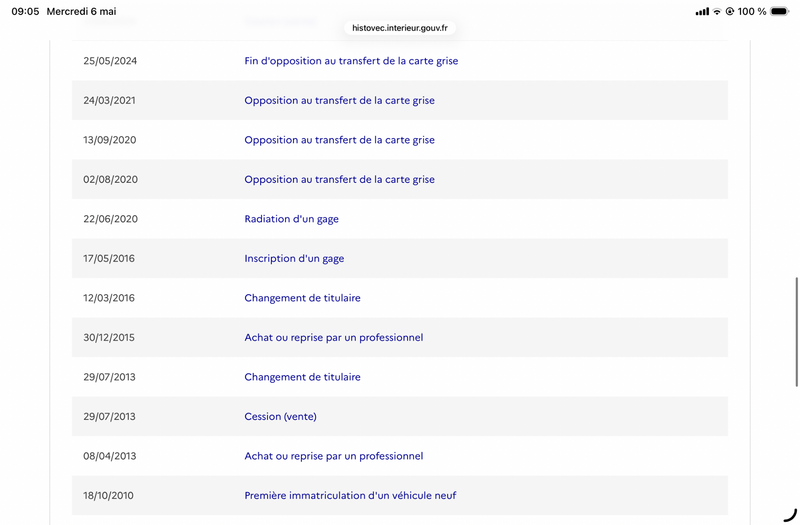Open 'Fin d'opposition au transfert de la carte grise'
Screen dimensions: 800x525
click(351, 61)
